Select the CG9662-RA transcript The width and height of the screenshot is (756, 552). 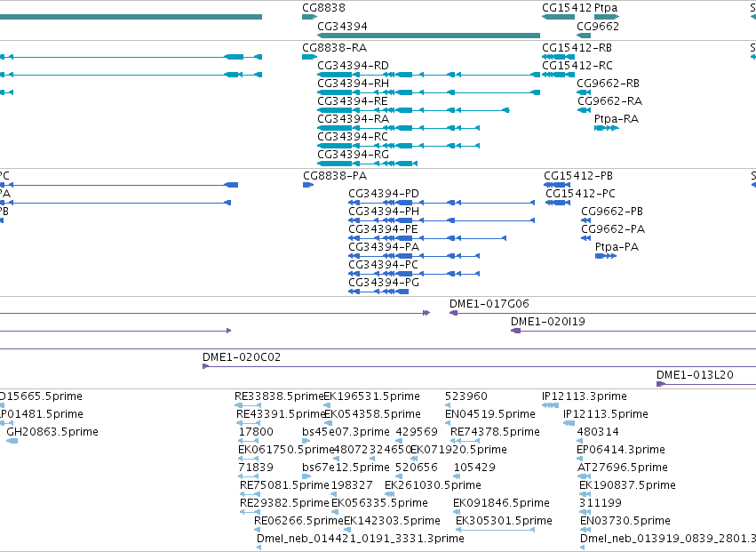tap(609, 101)
